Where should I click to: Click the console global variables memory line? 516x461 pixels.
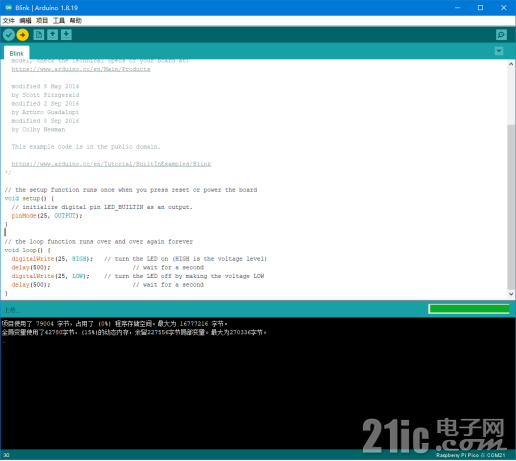click(x=134, y=332)
